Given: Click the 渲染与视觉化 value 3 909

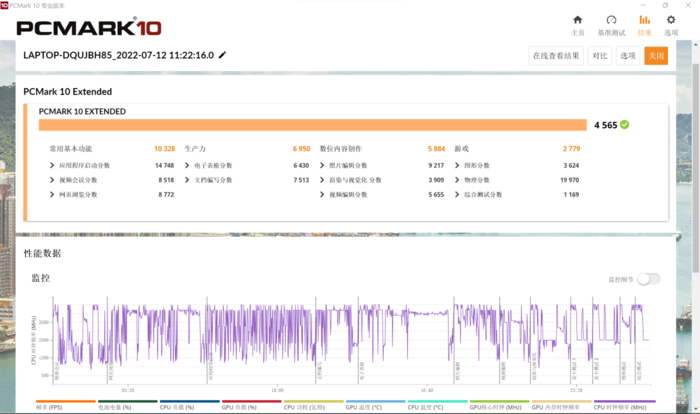Looking at the screenshot, I should pyautogui.click(x=436, y=180).
